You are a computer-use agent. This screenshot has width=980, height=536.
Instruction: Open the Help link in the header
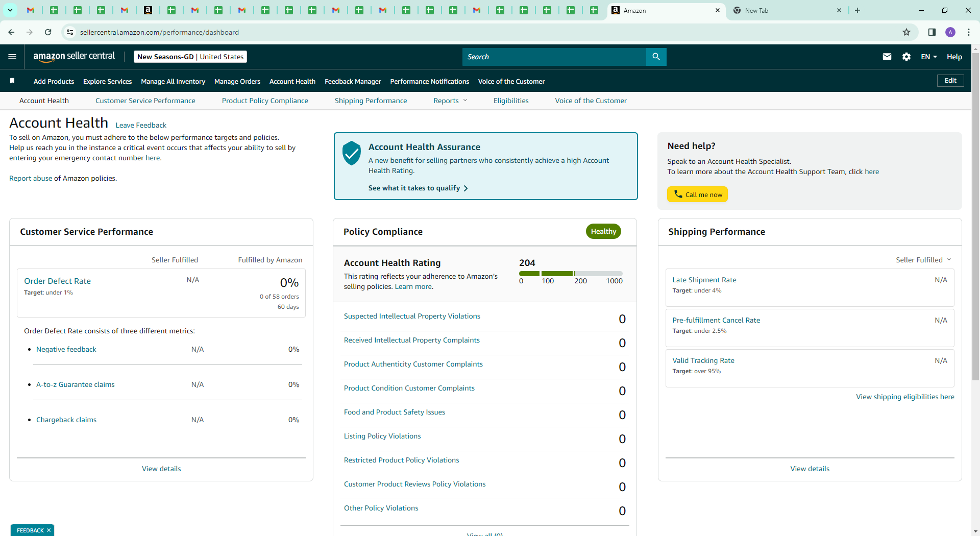coord(954,57)
